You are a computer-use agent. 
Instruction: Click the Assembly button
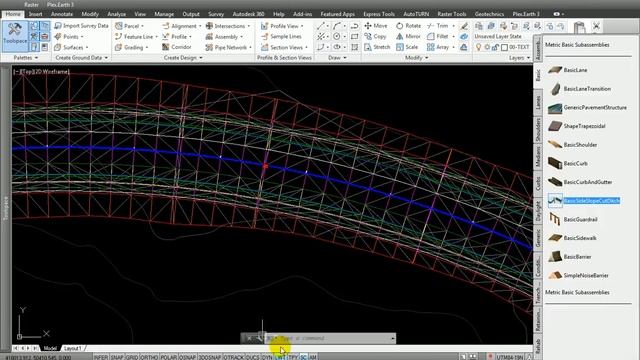[x=224, y=36]
